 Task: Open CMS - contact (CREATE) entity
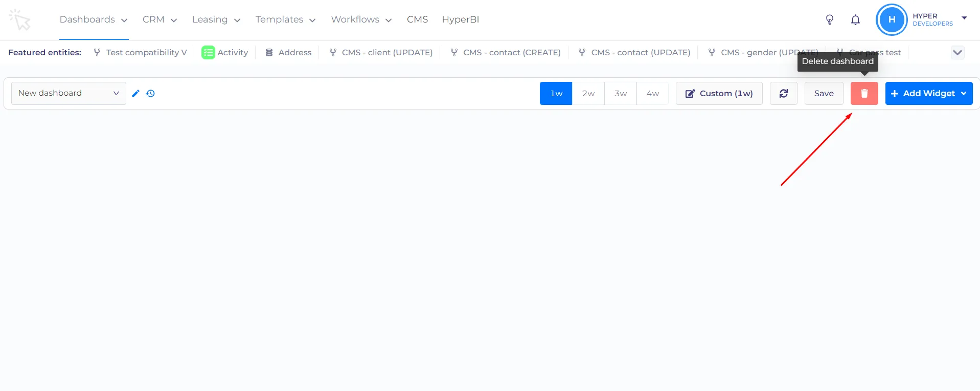[x=506, y=53]
